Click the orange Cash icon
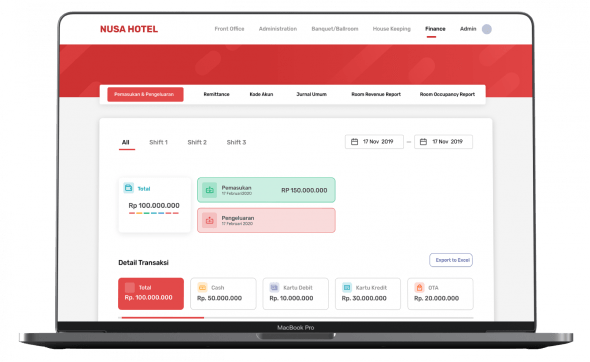The image size is (590, 362). 202,287
